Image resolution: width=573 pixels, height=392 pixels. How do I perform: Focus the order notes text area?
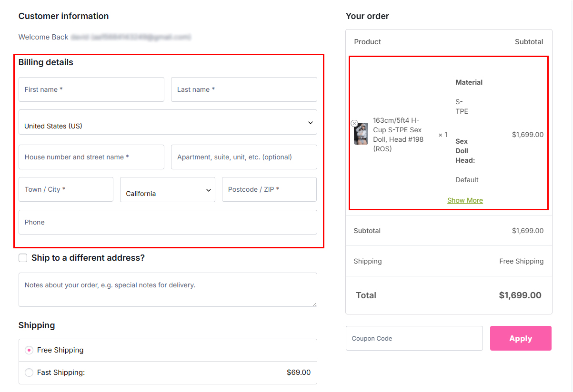[x=168, y=290]
